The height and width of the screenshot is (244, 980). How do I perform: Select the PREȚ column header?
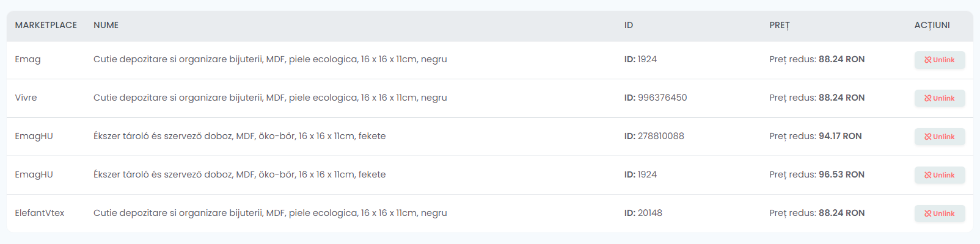779,25
